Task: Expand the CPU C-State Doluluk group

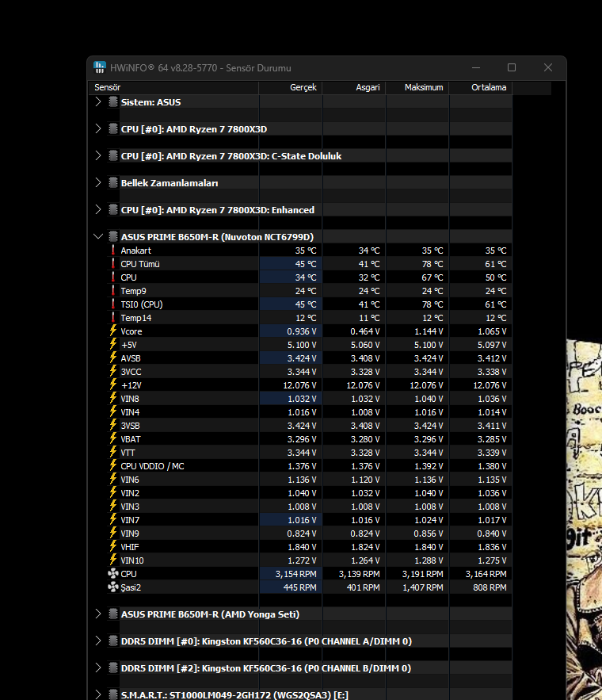Action: (98, 155)
